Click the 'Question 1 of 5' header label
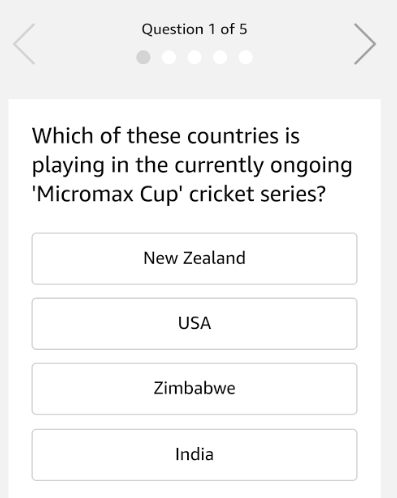This screenshot has height=498, width=397. 194,29
